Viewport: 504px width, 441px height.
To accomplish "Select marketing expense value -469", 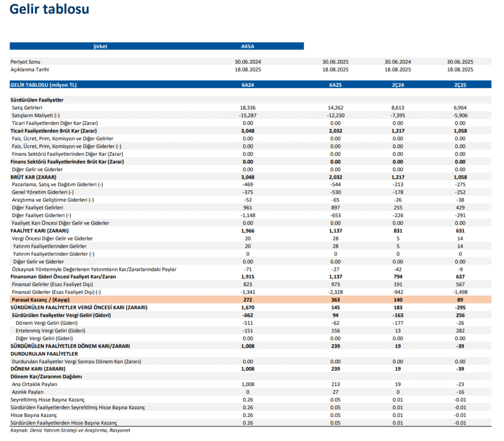I will tap(248, 184).
